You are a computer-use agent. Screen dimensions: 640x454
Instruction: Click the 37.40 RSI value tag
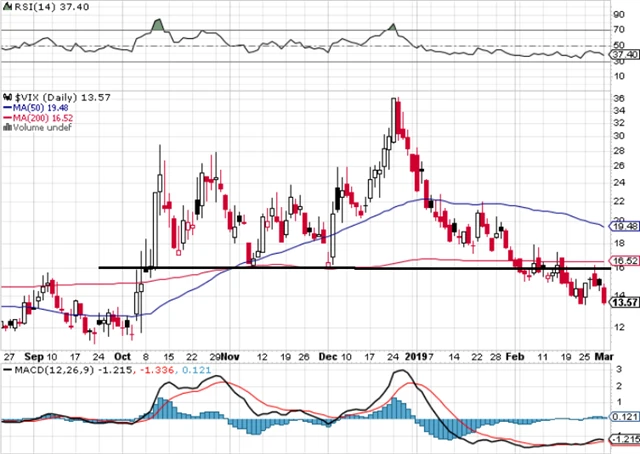[624, 56]
